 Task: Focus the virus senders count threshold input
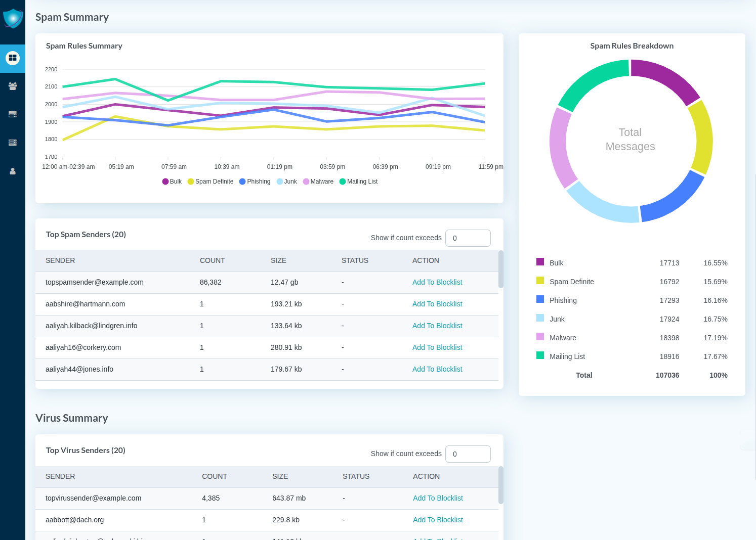coord(468,454)
